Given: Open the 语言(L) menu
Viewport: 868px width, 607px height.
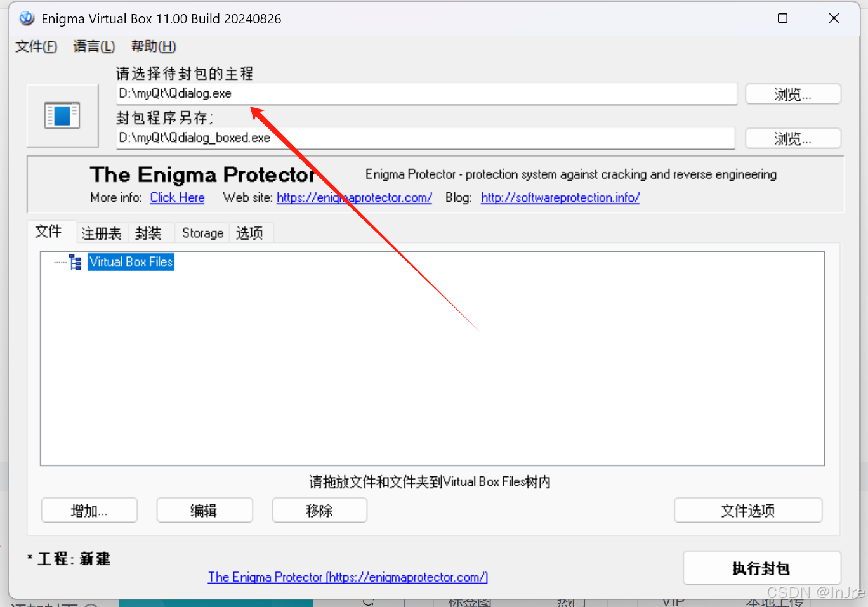Looking at the screenshot, I should (x=94, y=46).
